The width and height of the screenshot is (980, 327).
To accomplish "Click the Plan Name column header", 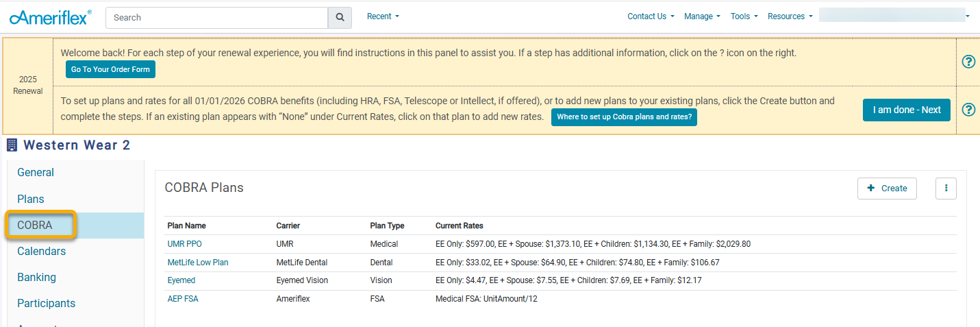I will tap(187, 226).
